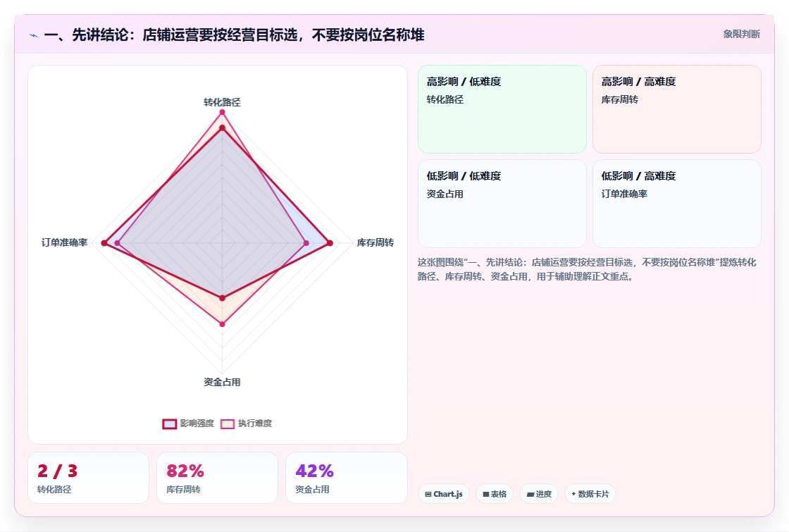This screenshot has height=532, width=789.
Task: Open the 高影响 / 低难度 quadrant card
Action: pos(502,109)
